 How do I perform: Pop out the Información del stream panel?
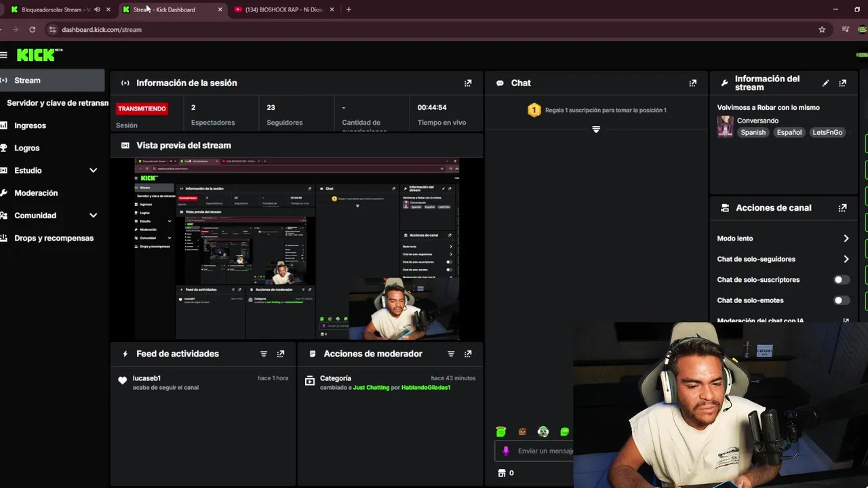point(842,83)
